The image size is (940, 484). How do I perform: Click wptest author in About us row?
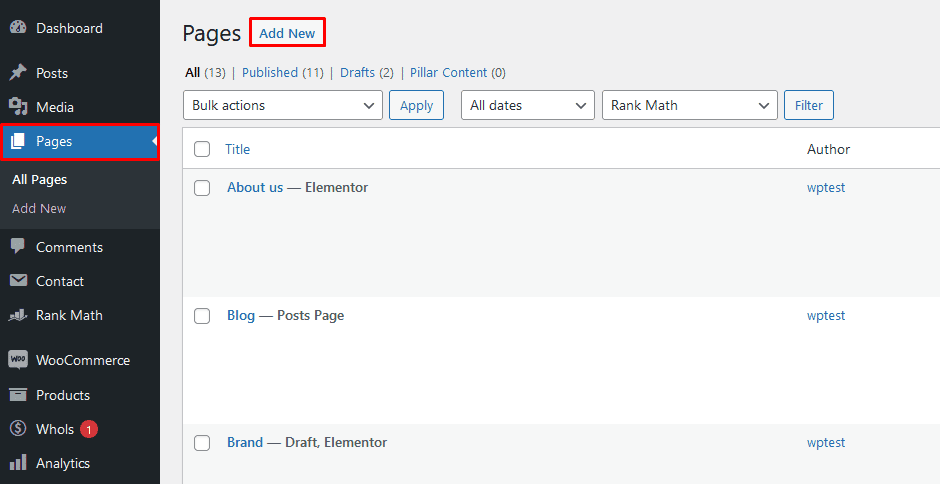tap(826, 187)
